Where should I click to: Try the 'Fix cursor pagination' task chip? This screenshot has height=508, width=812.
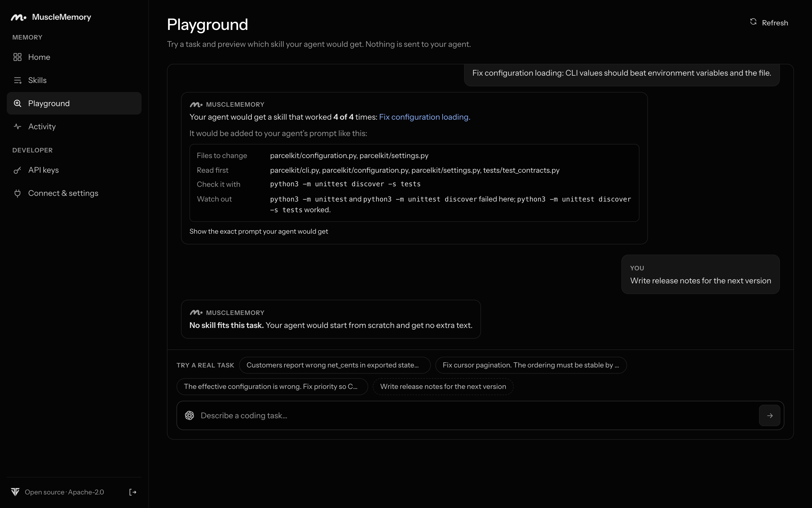531,365
